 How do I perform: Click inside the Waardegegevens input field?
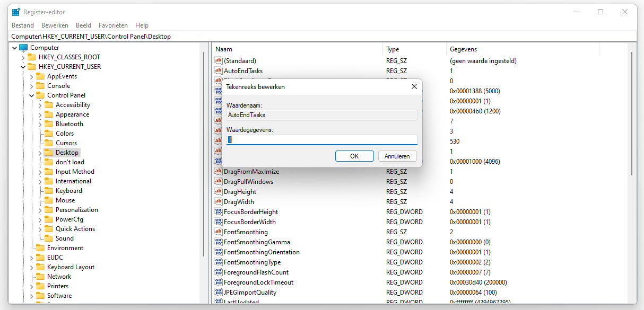click(321, 139)
